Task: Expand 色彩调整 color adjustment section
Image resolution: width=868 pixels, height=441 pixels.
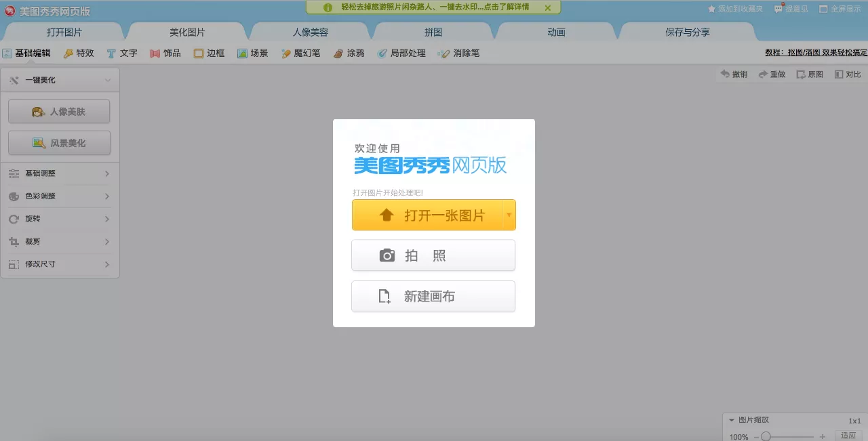Action: [60, 196]
